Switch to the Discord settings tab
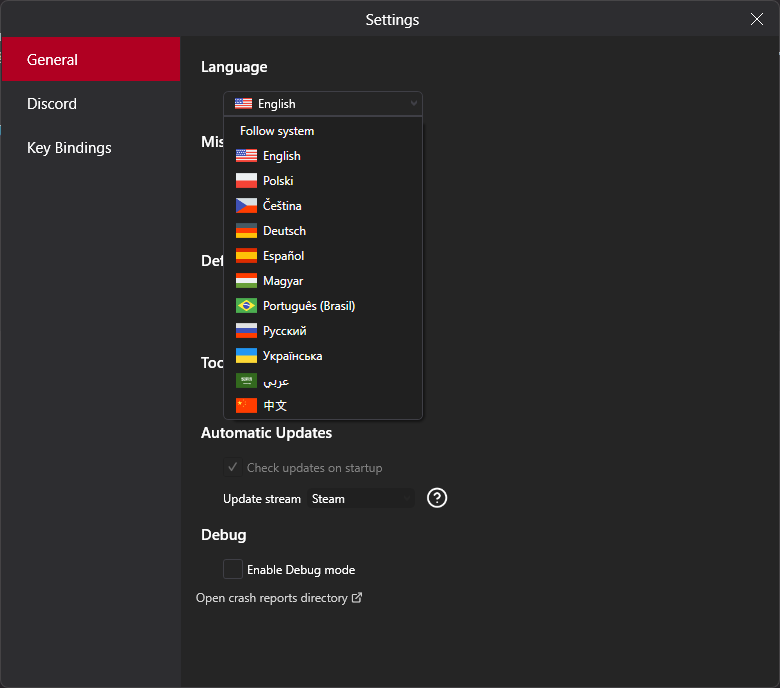The image size is (780, 688). tap(52, 104)
